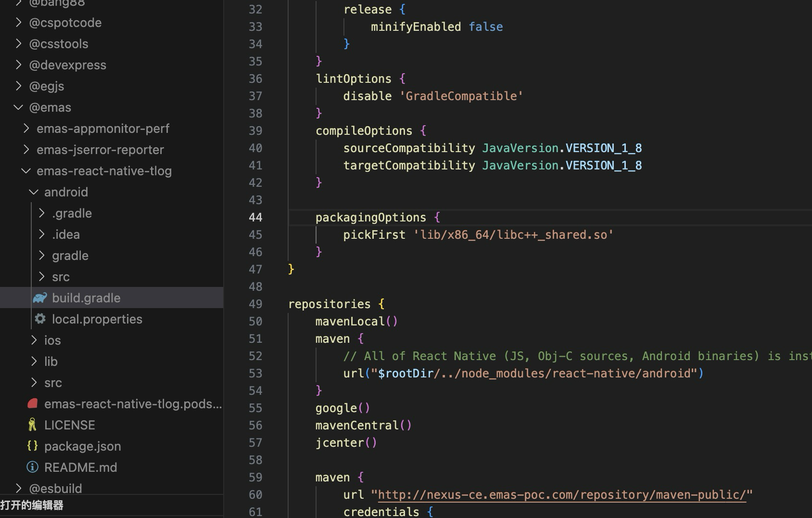Click the 'lib/x86_64/libc++_shared.so' string

513,234
